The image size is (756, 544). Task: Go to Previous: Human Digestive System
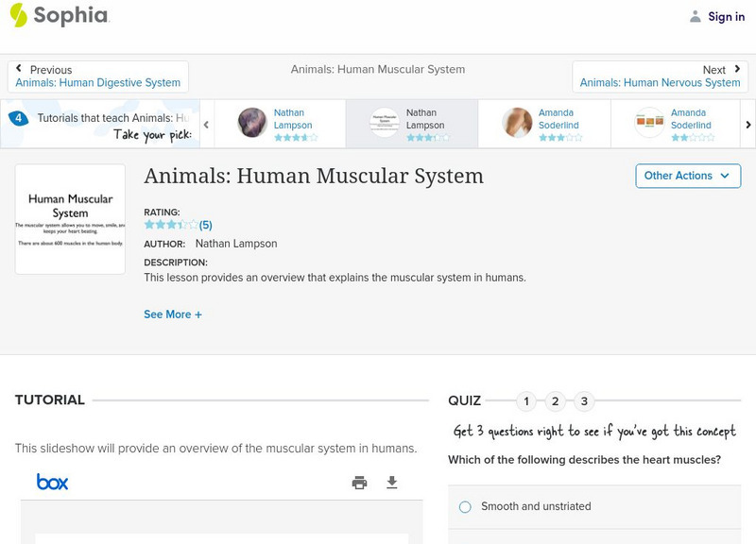97,76
